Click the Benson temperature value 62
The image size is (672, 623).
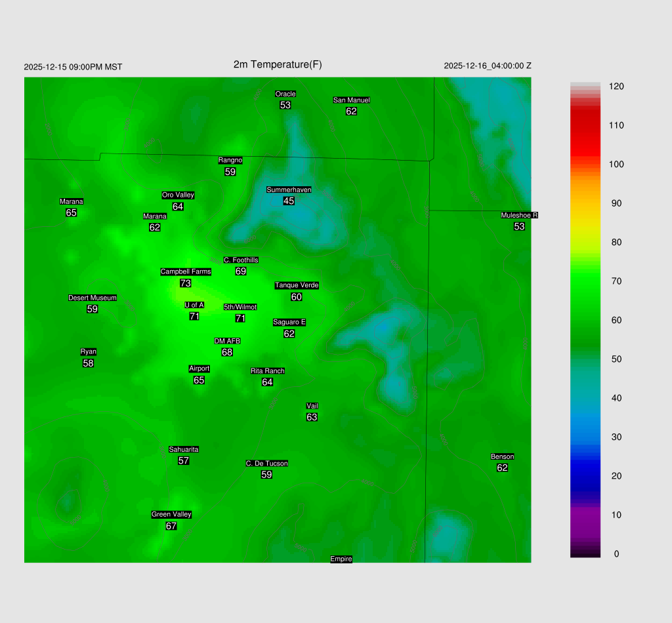pos(502,468)
